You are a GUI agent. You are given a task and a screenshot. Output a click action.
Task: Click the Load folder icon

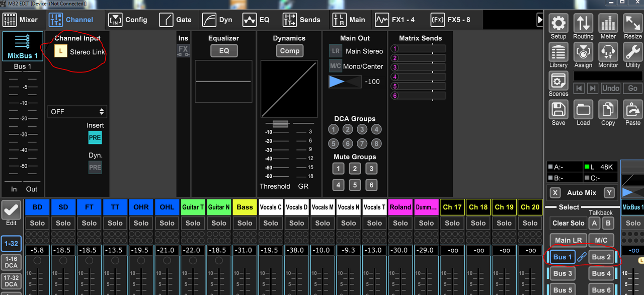coord(583,110)
